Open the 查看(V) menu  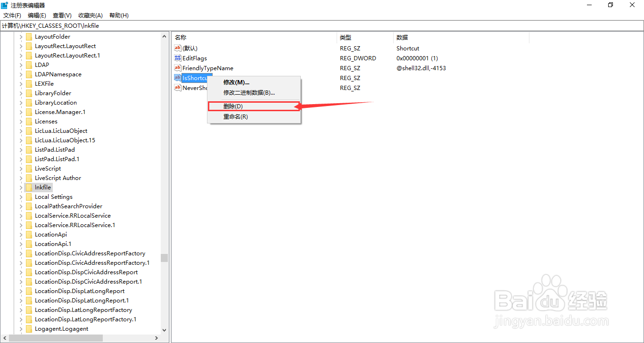click(61, 15)
